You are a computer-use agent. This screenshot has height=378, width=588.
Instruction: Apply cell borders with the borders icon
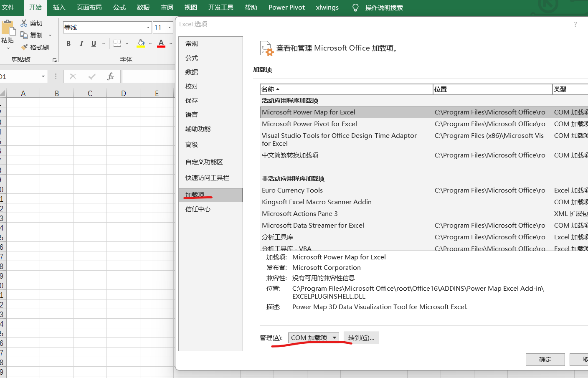tap(117, 43)
